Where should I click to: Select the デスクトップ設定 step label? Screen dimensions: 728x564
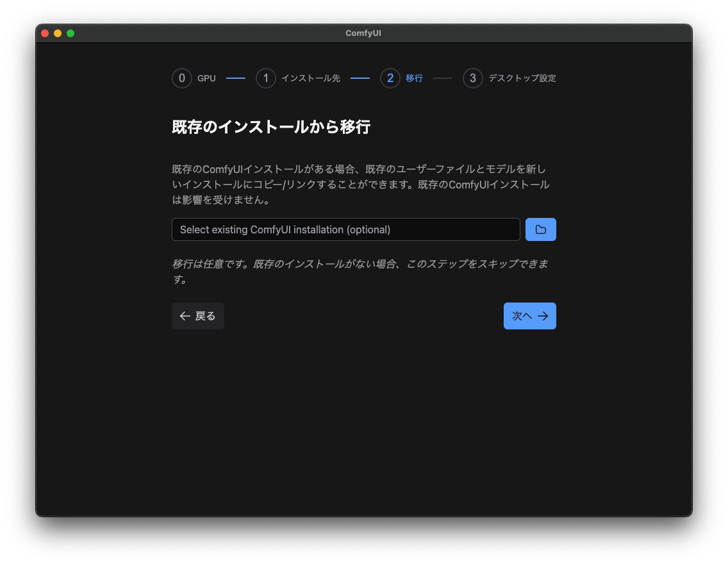521,78
